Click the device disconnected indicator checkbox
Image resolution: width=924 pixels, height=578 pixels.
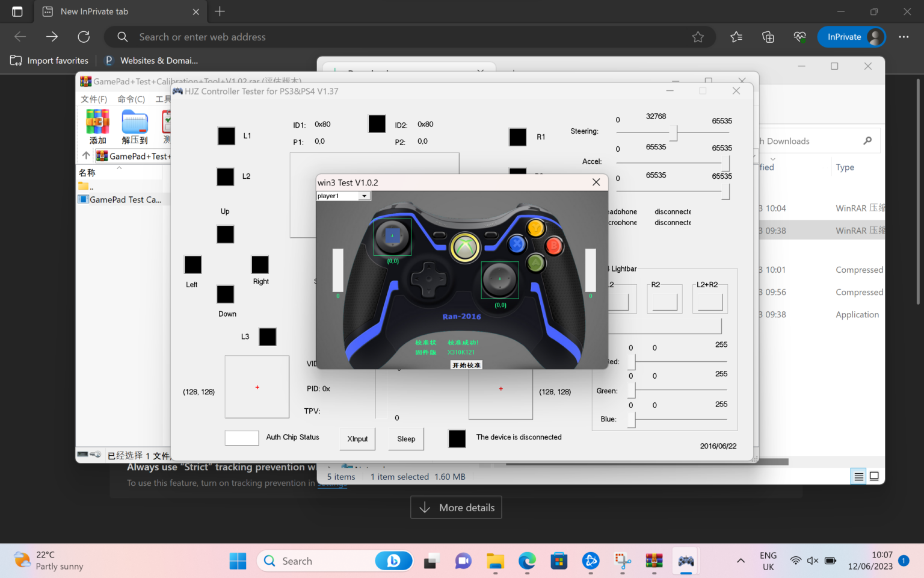click(457, 439)
